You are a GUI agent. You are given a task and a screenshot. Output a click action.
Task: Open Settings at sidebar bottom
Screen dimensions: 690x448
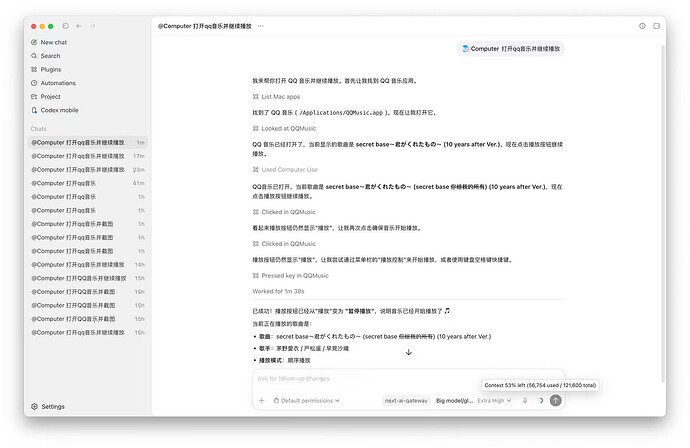[48, 407]
